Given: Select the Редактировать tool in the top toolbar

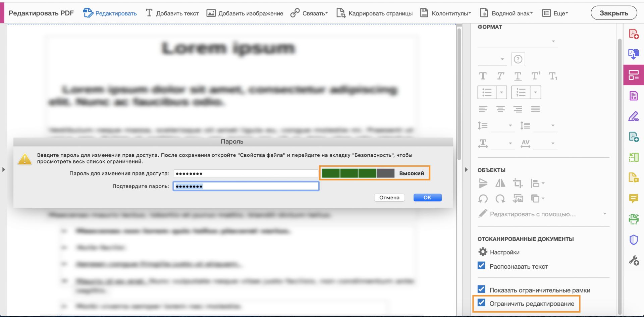Looking at the screenshot, I should tap(110, 13).
